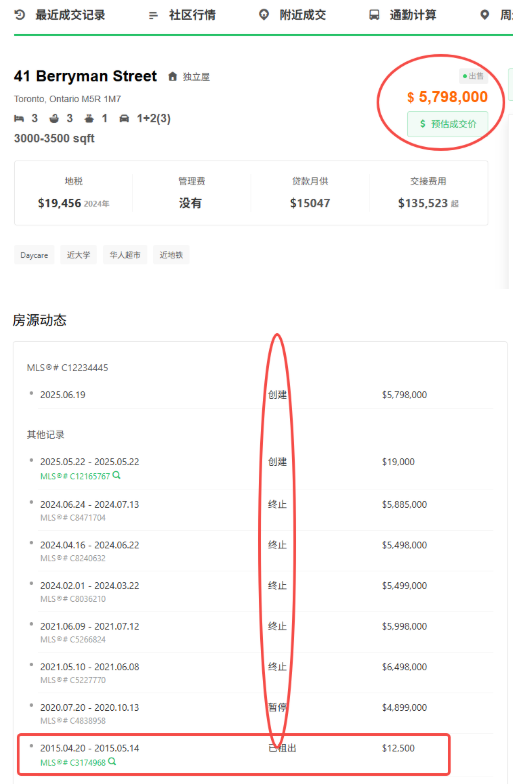This screenshot has width=514, height=784.
Task: Click the 预估成交价 button
Action: (448, 124)
